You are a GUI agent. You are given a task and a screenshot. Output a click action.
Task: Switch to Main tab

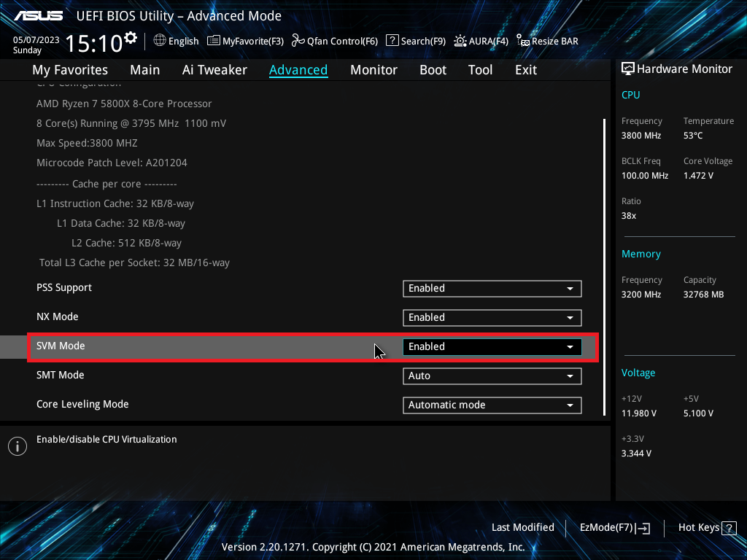click(145, 70)
